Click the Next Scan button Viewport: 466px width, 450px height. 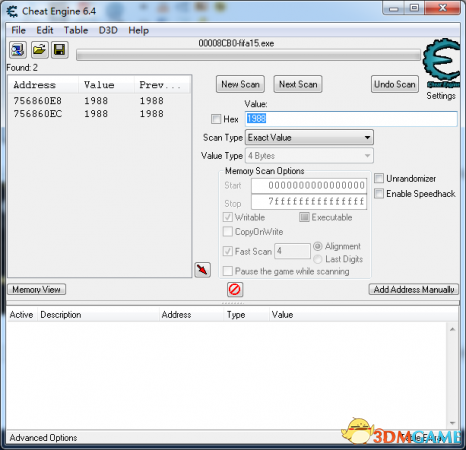click(298, 84)
